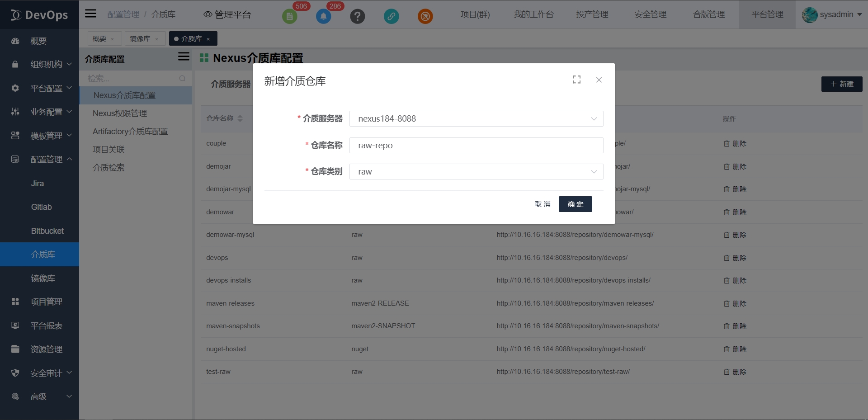Click the 取消 cancel button
The image size is (868, 420).
pos(542,204)
